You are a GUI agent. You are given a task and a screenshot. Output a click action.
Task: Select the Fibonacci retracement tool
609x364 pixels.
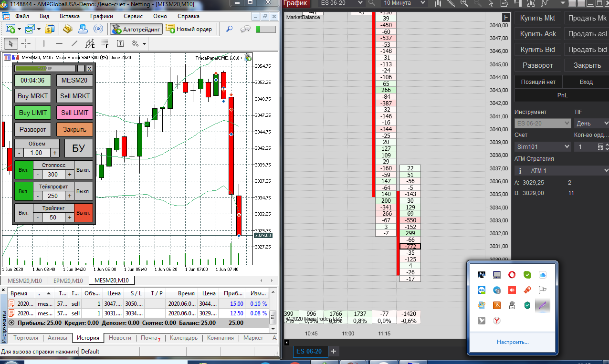click(x=105, y=43)
